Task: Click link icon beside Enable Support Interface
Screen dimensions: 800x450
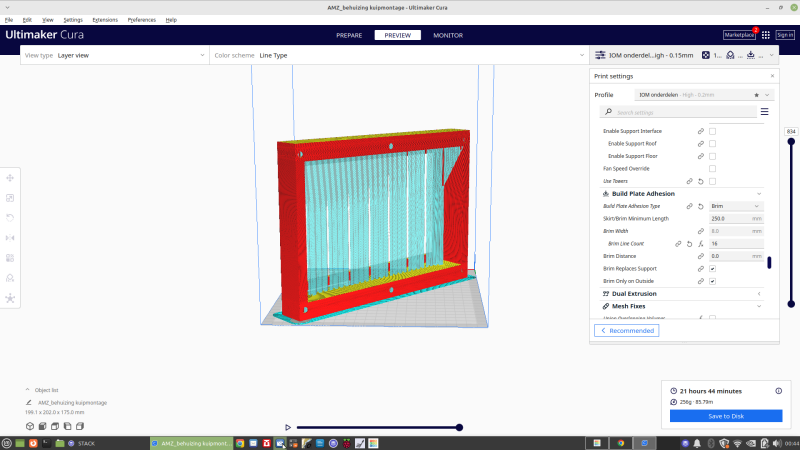Action: coord(700,131)
